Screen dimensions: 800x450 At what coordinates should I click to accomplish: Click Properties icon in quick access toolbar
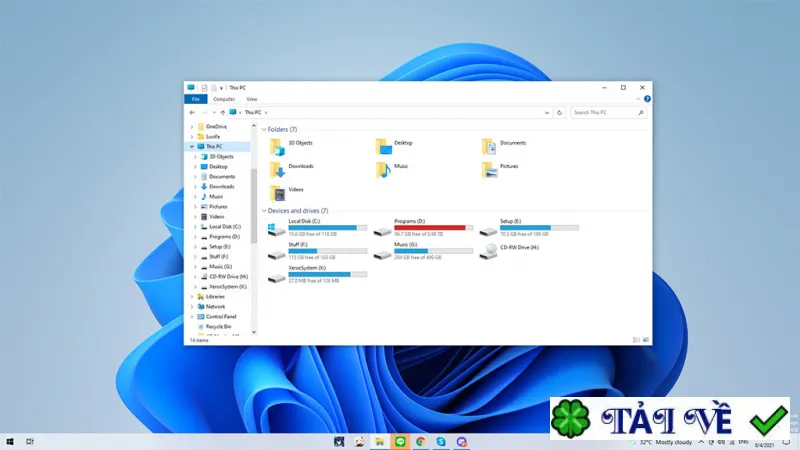click(x=204, y=88)
